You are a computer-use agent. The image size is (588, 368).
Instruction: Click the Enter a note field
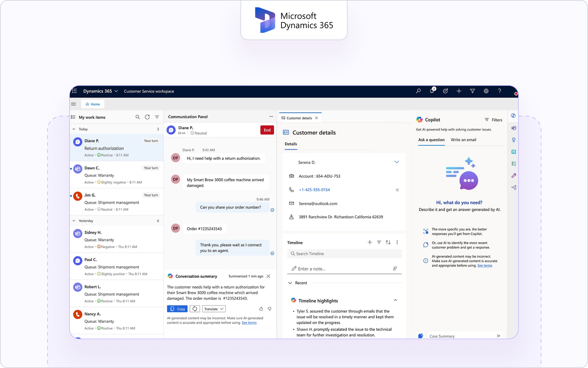click(x=344, y=269)
